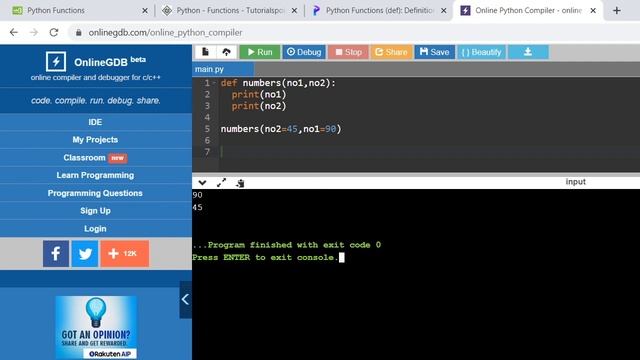
Task: Click the '...Program finished with exit code 0' line
Action: [287, 245]
